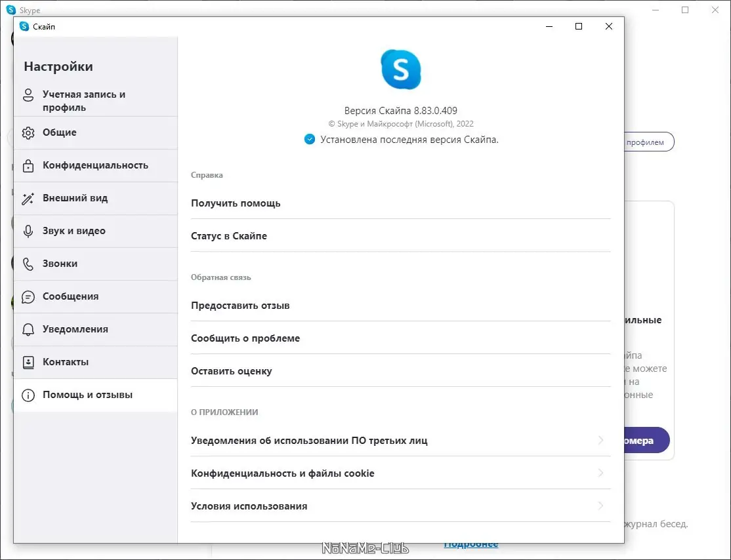Click the О ПРИЛОЖЕНИИ section label
Screen dimensions: 731x560
(x=224, y=412)
